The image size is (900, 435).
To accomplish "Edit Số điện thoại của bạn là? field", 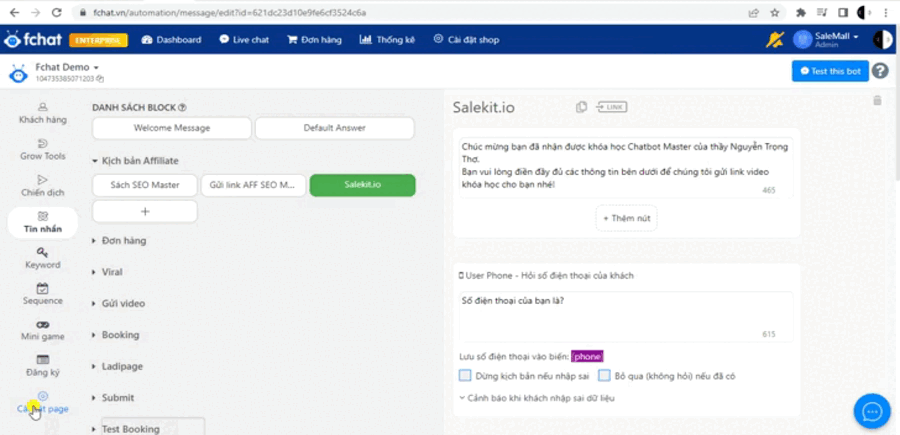I will pyautogui.click(x=626, y=317).
